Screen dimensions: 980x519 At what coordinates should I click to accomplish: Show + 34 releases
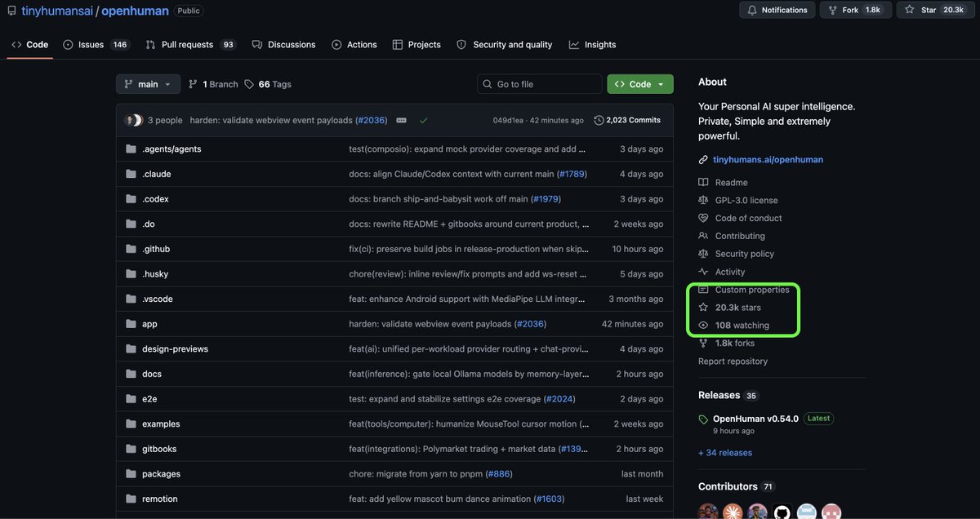tap(725, 453)
